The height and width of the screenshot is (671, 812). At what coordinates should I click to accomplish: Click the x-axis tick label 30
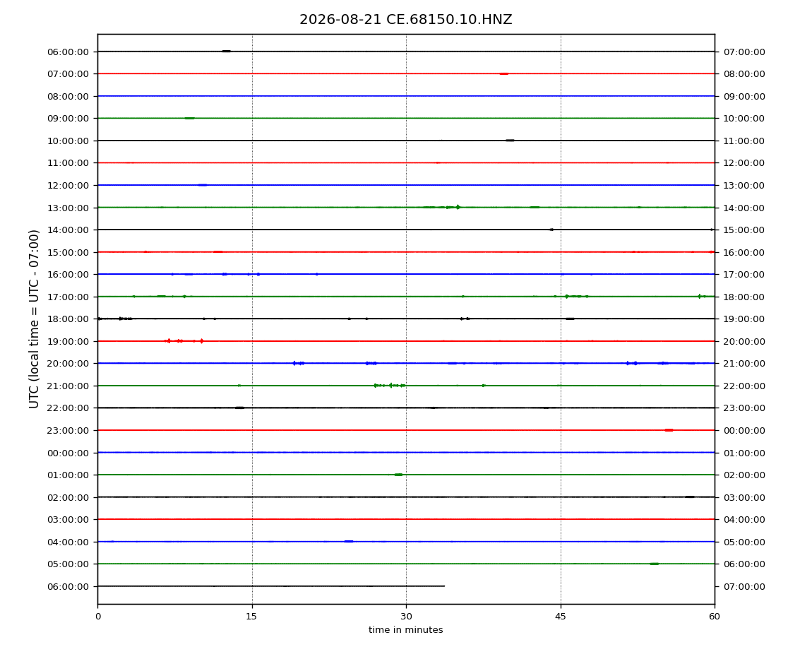click(x=406, y=617)
